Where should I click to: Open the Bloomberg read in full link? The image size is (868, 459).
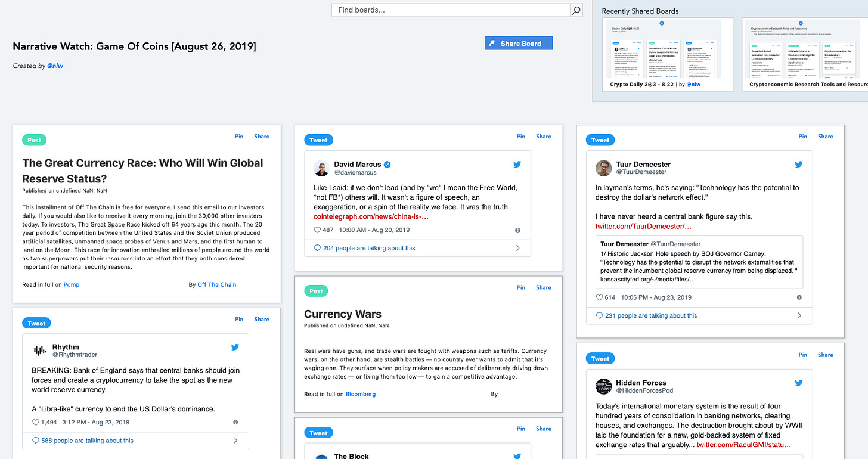tap(361, 395)
